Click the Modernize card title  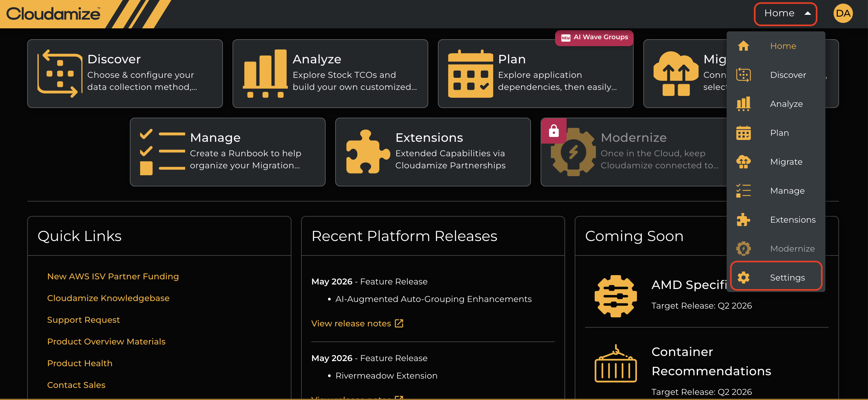point(634,138)
